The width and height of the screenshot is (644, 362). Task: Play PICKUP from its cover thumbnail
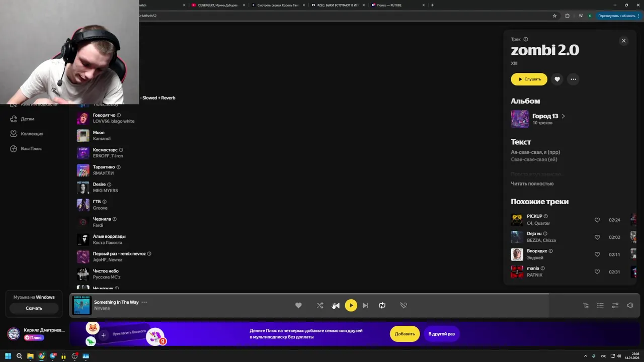[517, 220]
